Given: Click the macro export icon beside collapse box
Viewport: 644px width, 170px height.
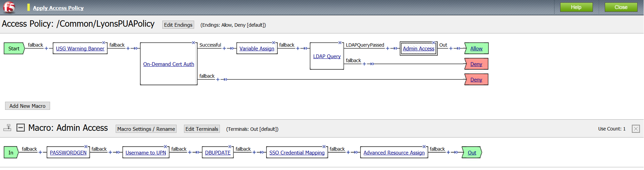Looking at the screenshot, I should [x=7, y=128].
